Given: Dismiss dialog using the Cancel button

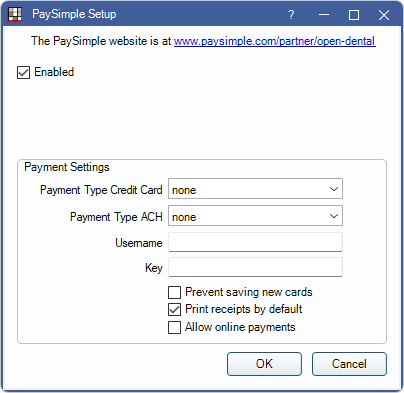Looking at the screenshot, I should pyautogui.click(x=349, y=364).
